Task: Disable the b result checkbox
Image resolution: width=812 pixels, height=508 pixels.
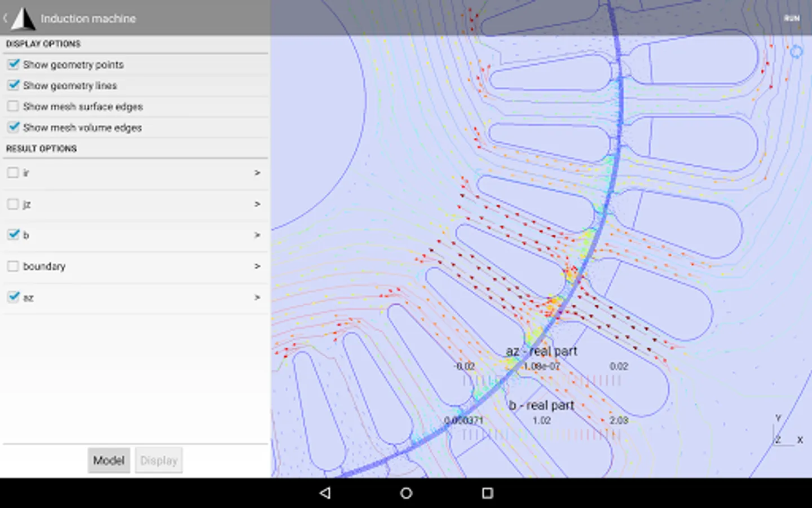Action: [13, 234]
